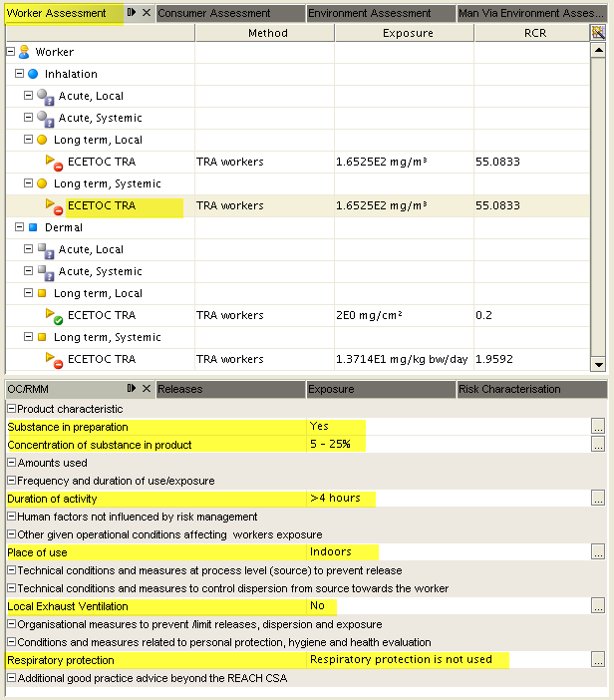Click the Exposure column header
The height and width of the screenshot is (700, 614).
(x=405, y=33)
